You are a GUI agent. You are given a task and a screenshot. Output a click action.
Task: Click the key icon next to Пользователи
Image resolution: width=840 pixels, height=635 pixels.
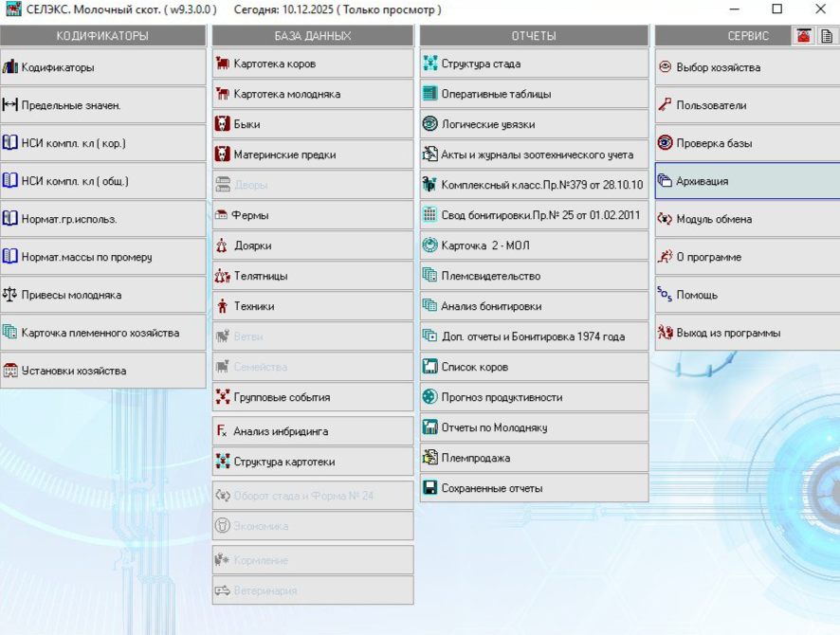coord(665,105)
